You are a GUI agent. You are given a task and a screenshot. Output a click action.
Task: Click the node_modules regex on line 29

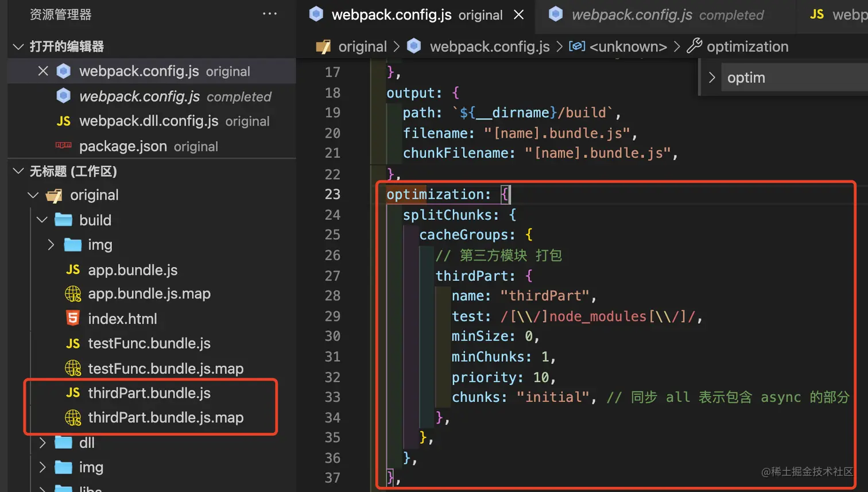coord(598,316)
